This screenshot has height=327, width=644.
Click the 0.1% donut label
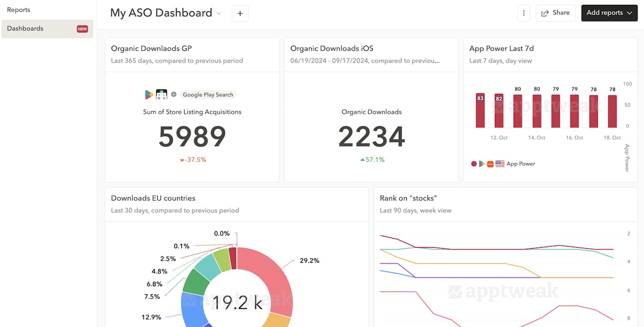pos(181,246)
